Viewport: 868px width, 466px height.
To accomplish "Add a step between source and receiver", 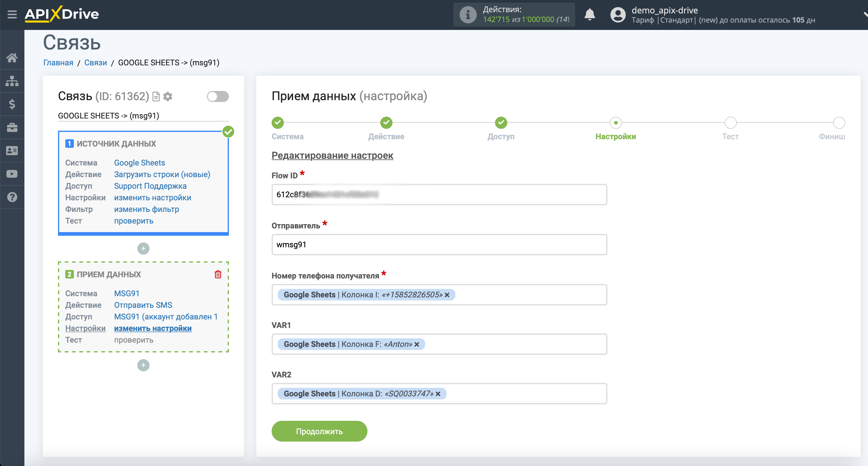I will [x=143, y=249].
